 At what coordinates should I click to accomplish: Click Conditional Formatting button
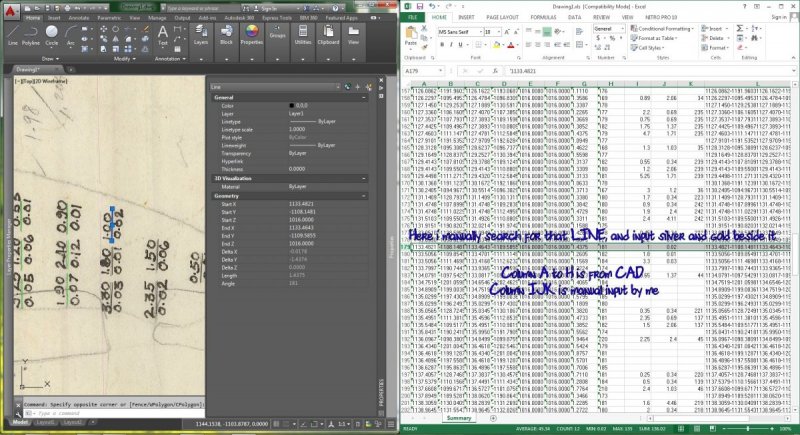pos(661,29)
